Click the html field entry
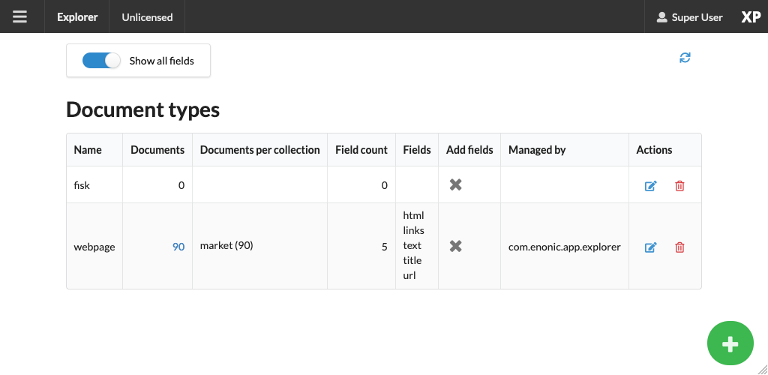This screenshot has height=375, width=768. click(x=413, y=215)
